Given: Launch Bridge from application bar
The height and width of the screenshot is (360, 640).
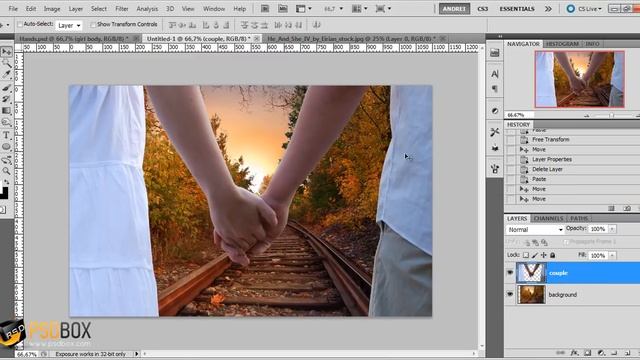Looking at the screenshot, I should [265, 9].
